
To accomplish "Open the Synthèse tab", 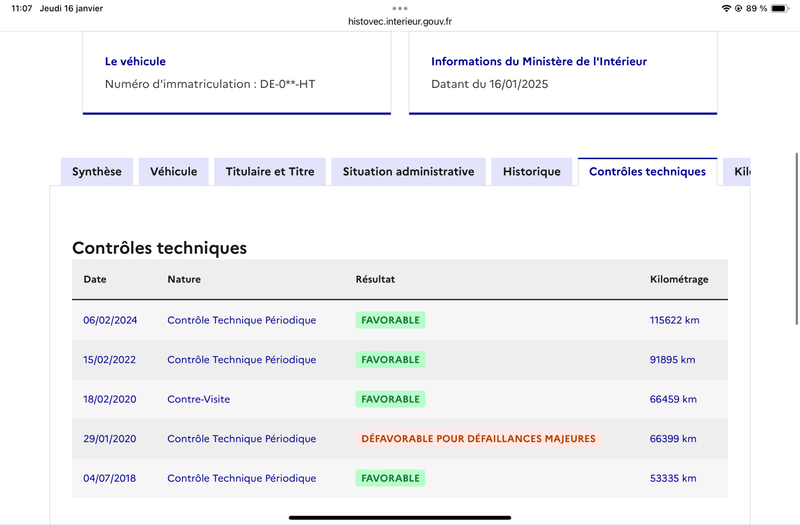I will click(97, 171).
